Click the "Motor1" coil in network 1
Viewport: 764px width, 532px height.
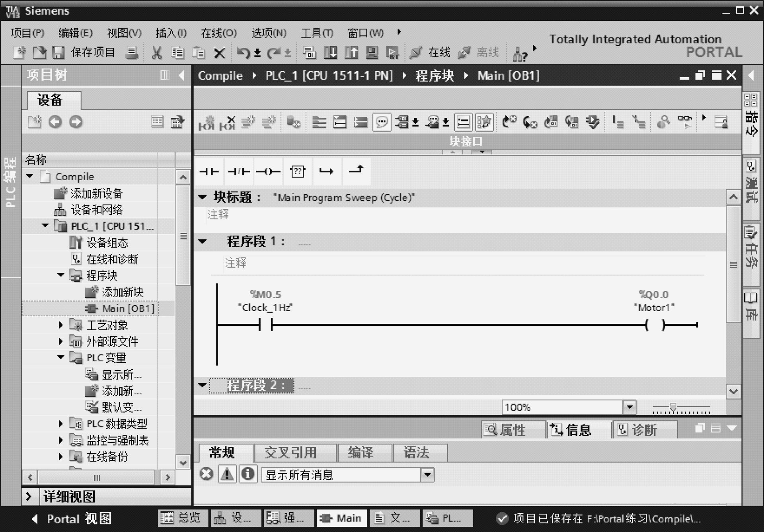655,325
